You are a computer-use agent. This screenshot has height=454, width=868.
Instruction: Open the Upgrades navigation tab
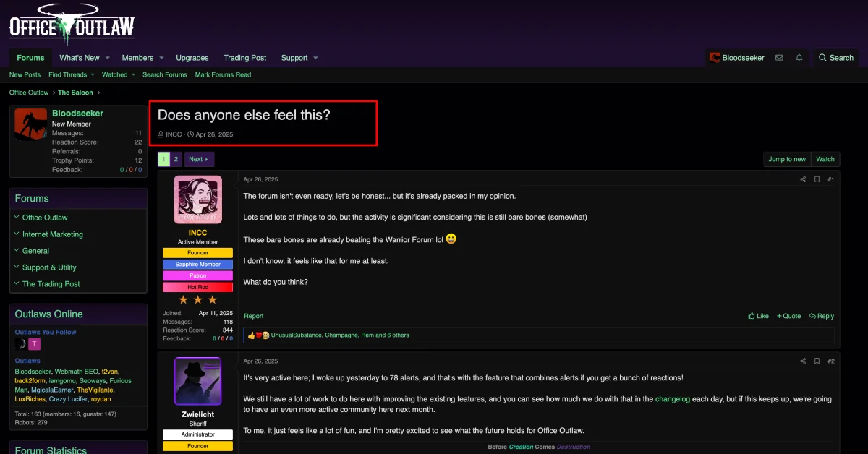pos(192,58)
